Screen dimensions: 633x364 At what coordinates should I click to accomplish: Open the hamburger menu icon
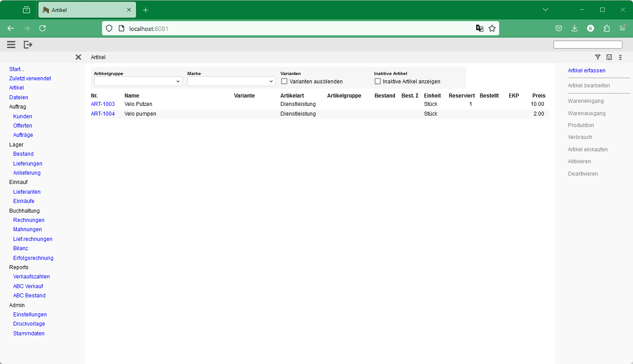tap(11, 45)
